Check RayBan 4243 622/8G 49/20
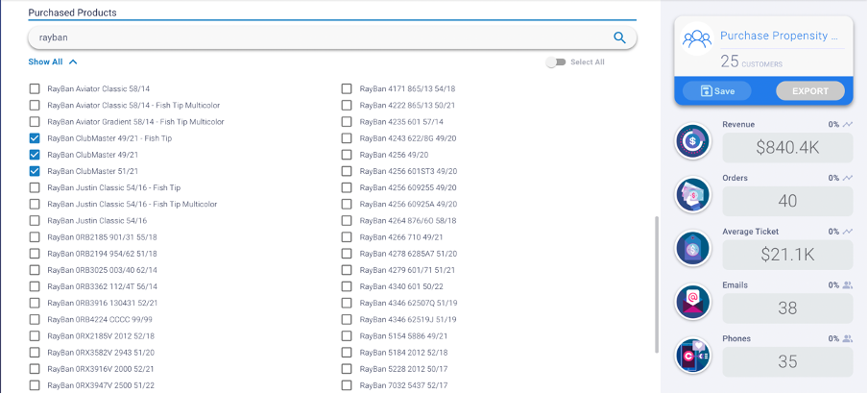The image size is (868, 394). (x=347, y=138)
